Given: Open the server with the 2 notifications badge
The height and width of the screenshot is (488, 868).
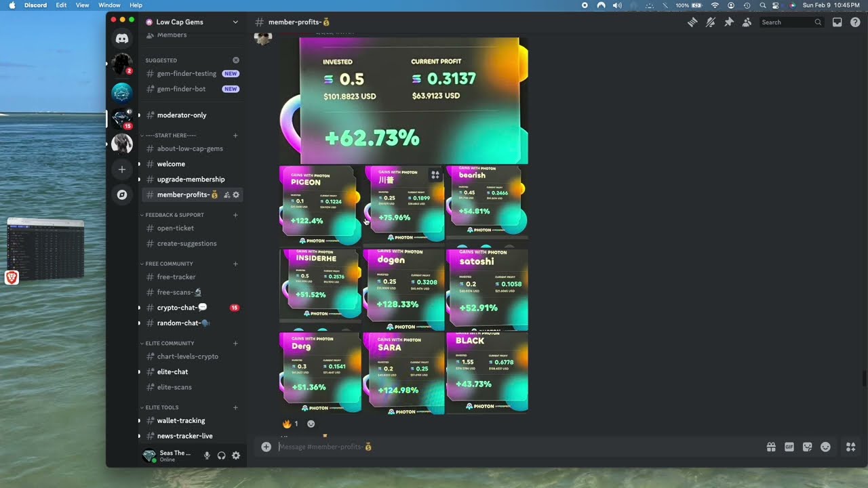Looking at the screenshot, I should 122,64.
